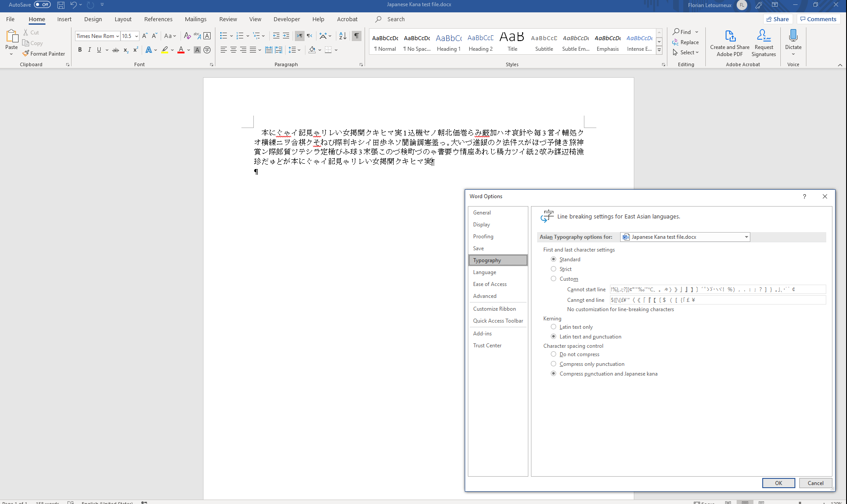Viewport: 847px width, 504px height.
Task: Align text right
Action: pyautogui.click(x=243, y=50)
